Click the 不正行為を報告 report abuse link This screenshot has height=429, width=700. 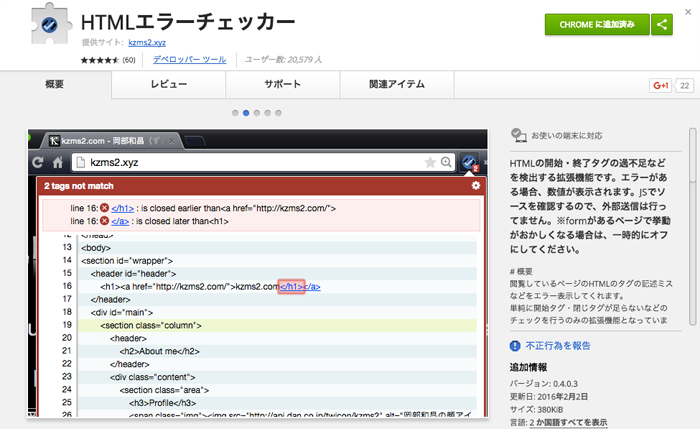[x=558, y=346]
